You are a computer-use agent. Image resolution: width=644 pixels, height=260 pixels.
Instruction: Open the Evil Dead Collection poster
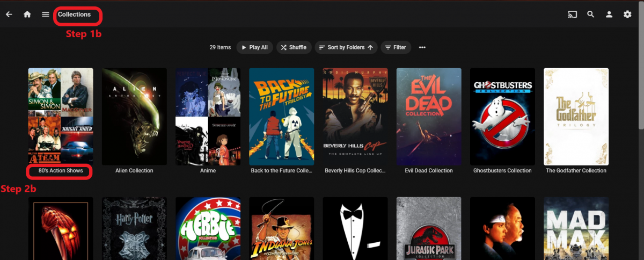[429, 117]
